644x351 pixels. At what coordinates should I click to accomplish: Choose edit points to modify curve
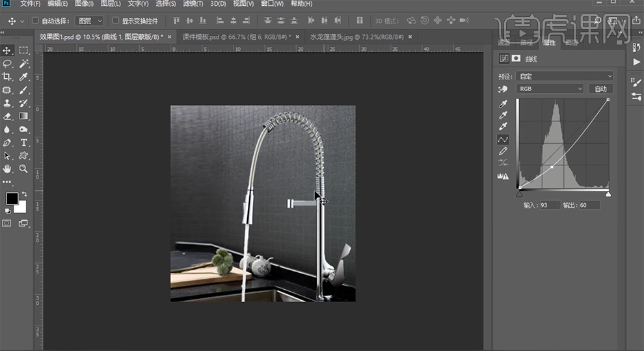point(503,140)
